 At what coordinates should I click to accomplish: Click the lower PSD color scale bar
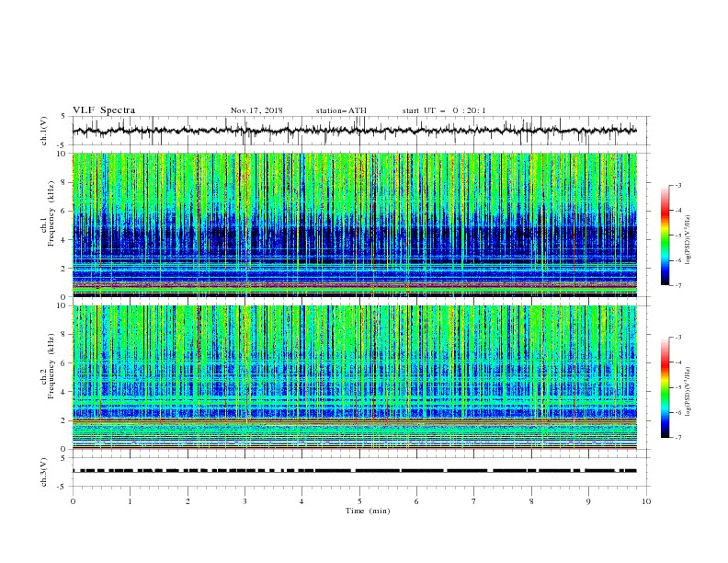(665, 387)
